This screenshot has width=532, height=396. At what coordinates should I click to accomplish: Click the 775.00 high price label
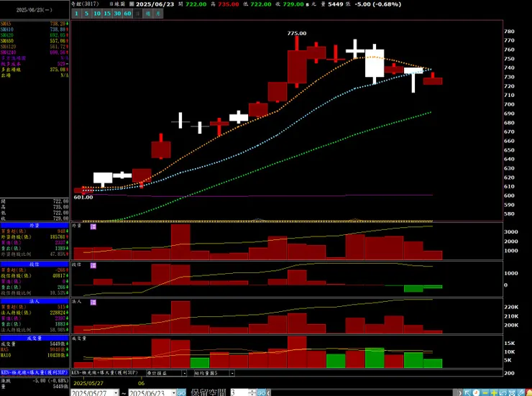click(296, 33)
